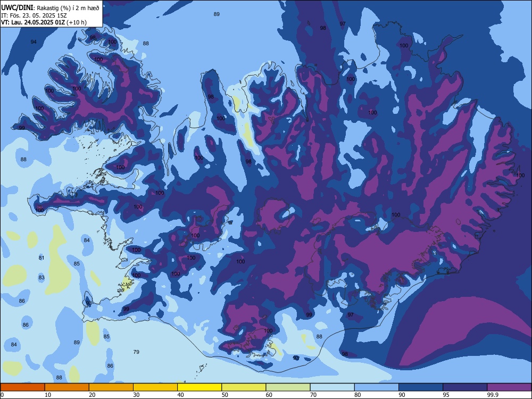Viewport: 532px width, 399px height.
Task: Click the purple above-99.9 legend swatch
Action: [x=509, y=387]
